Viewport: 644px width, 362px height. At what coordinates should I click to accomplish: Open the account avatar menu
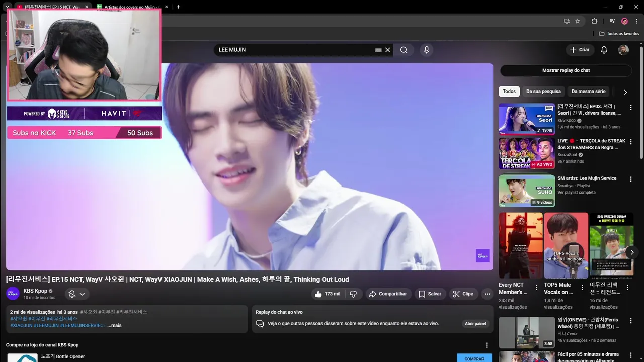623,50
